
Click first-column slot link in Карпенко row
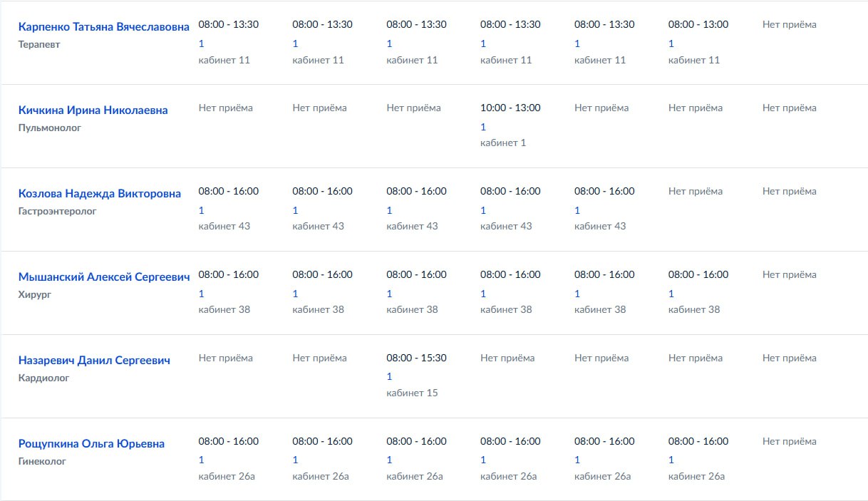(201, 43)
